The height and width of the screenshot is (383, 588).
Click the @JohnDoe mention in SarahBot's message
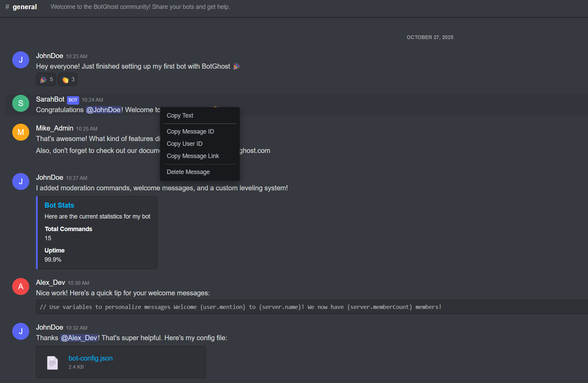coord(104,110)
